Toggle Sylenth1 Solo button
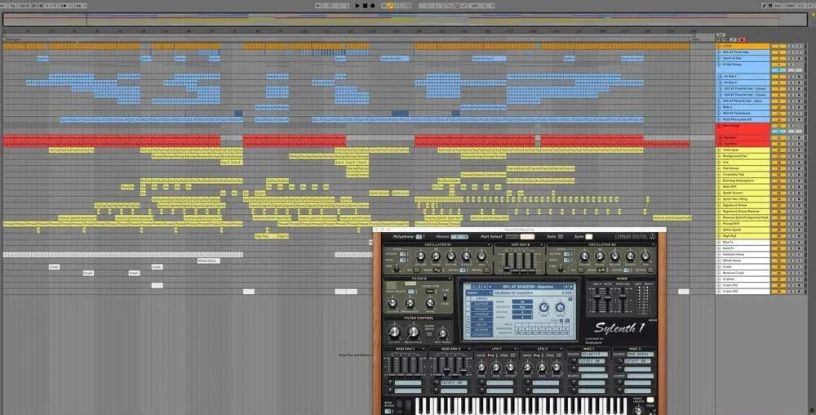The height and width of the screenshot is (415, 816). click(x=560, y=237)
